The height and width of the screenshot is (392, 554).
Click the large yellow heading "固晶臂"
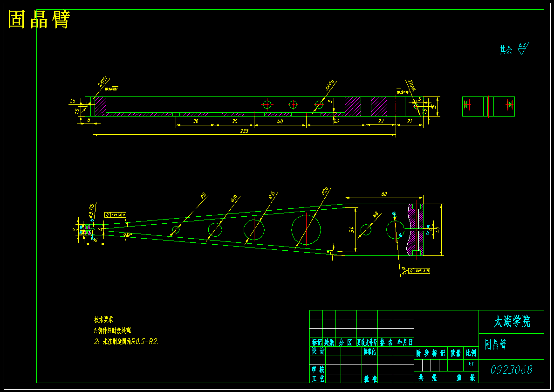point(39,20)
